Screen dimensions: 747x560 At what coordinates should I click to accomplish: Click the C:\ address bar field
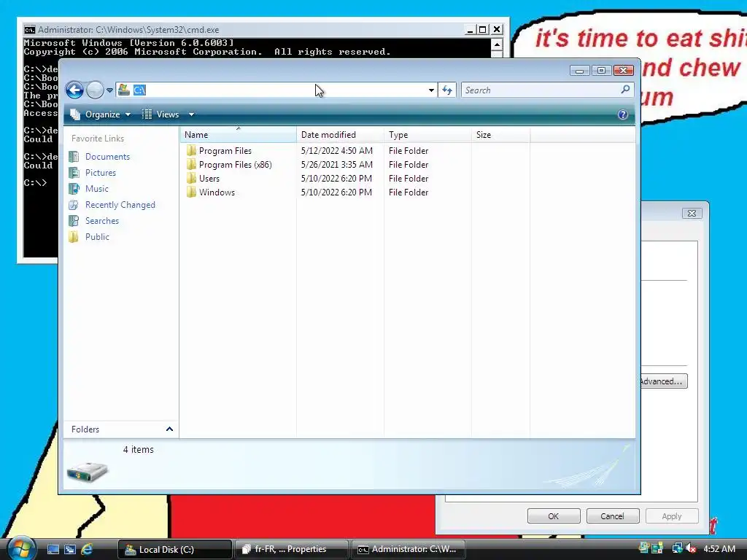[x=276, y=90]
